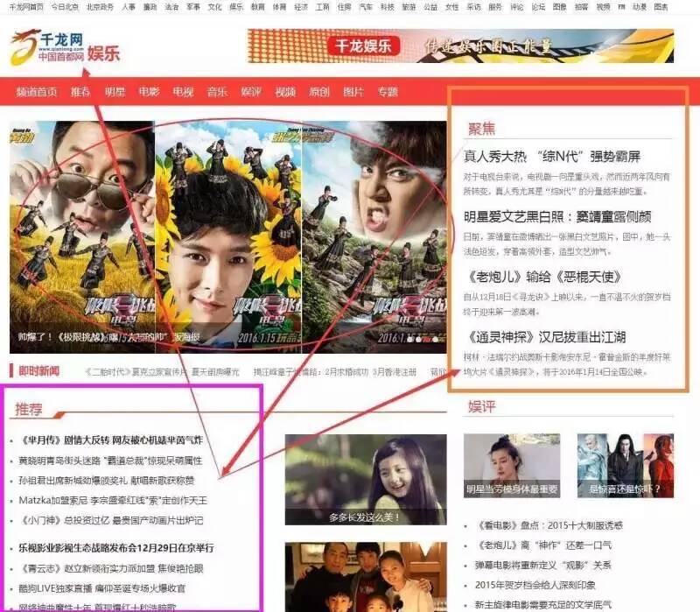Open Matzka加盟索尼 article

[113, 500]
